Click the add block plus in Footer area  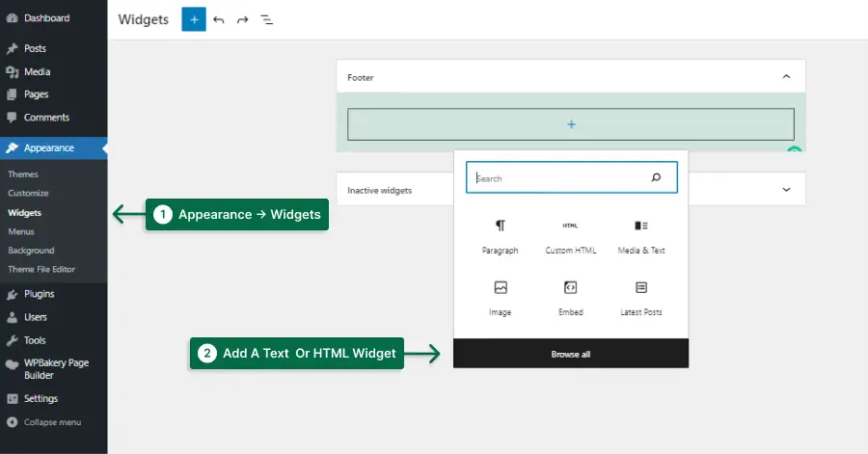pyautogui.click(x=571, y=124)
